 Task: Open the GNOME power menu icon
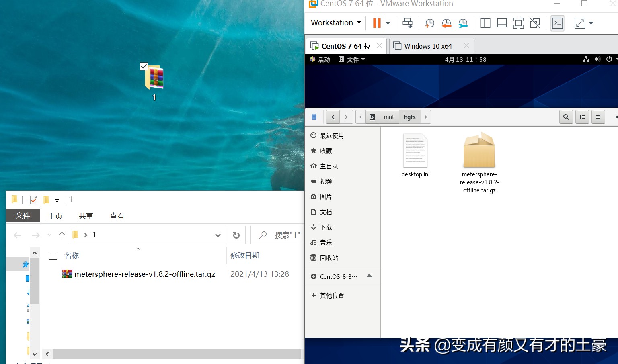click(x=610, y=59)
